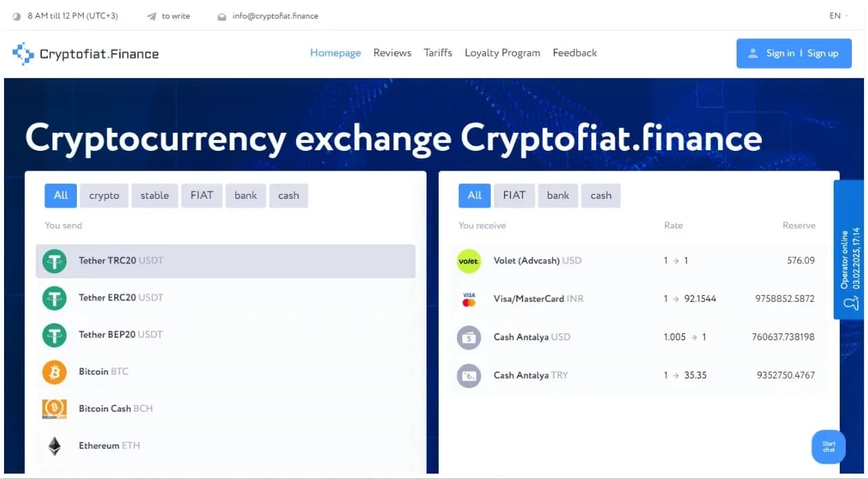
Task: Choose Tether TRC20 USDT label to send
Action: coord(121,261)
